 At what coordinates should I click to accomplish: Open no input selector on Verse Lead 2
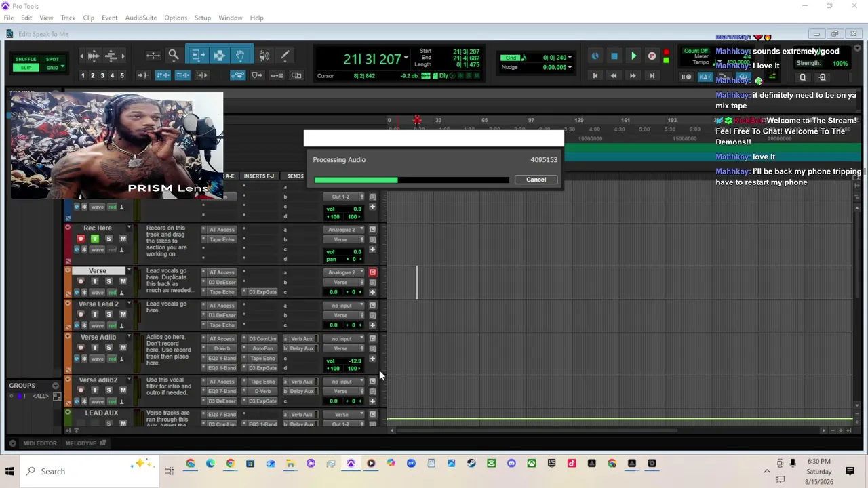(x=344, y=306)
